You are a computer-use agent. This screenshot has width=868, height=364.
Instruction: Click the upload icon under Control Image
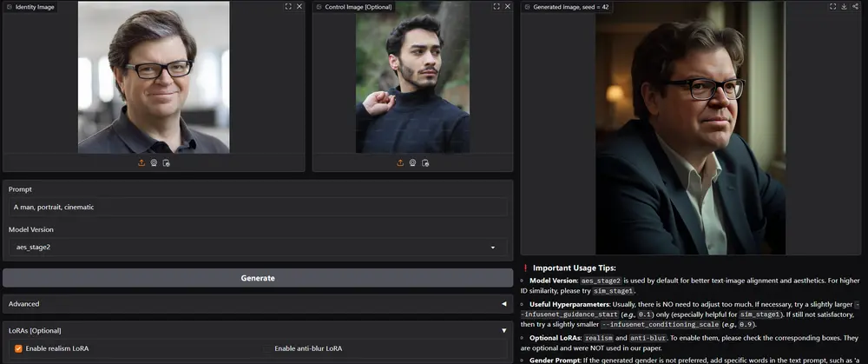click(x=400, y=162)
